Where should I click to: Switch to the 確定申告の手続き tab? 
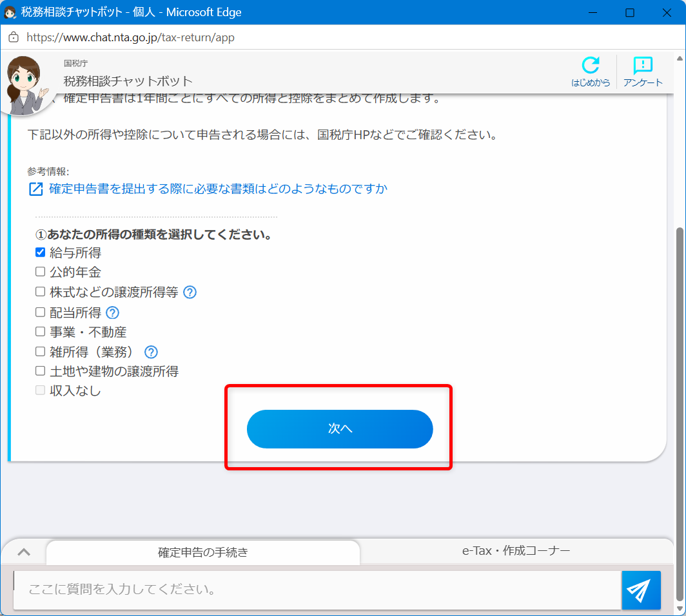click(x=203, y=553)
